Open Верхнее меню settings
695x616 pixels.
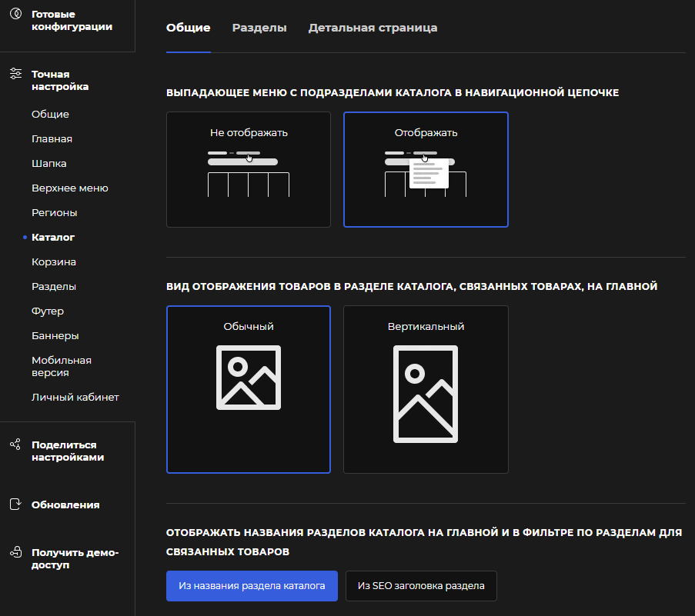click(70, 188)
